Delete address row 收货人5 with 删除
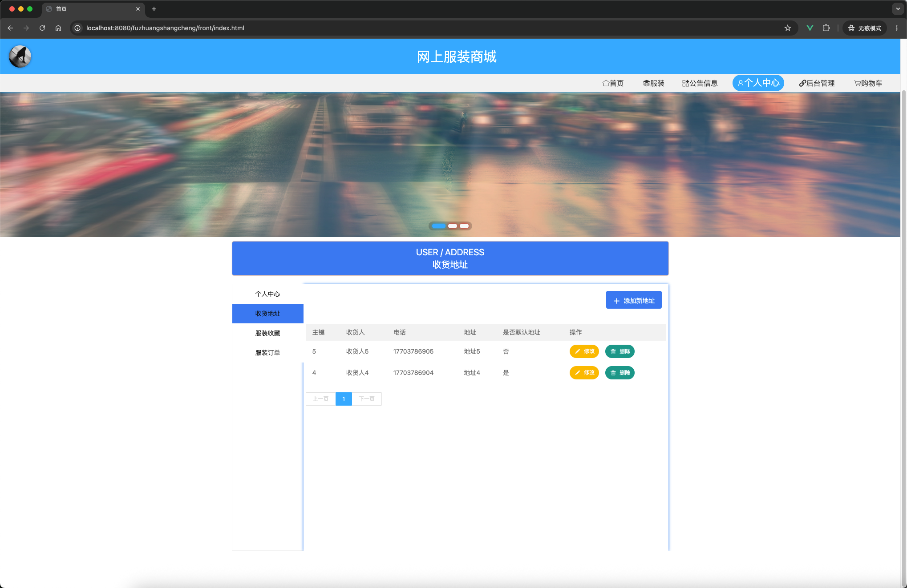Image resolution: width=907 pixels, height=588 pixels. coord(620,351)
